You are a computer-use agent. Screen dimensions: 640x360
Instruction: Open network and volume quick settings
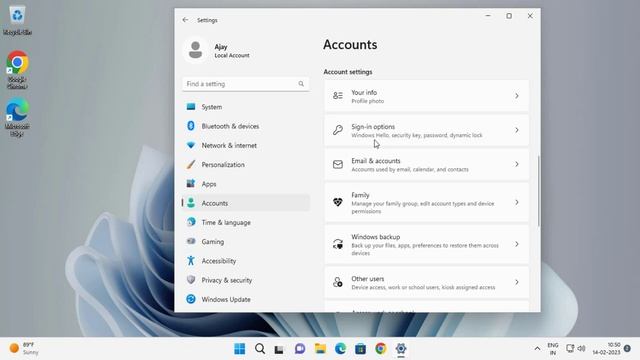tap(576, 349)
